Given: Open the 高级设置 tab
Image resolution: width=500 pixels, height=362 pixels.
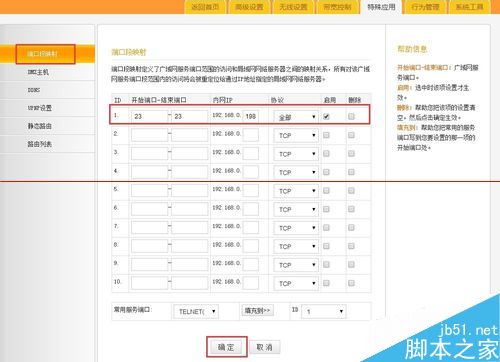Looking at the screenshot, I should point(249,7).
